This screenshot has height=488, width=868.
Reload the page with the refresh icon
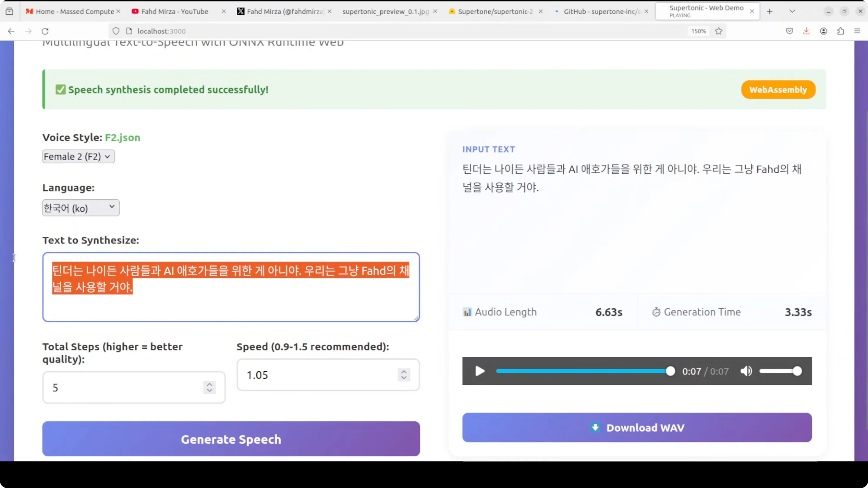click(x=45, y=31)
